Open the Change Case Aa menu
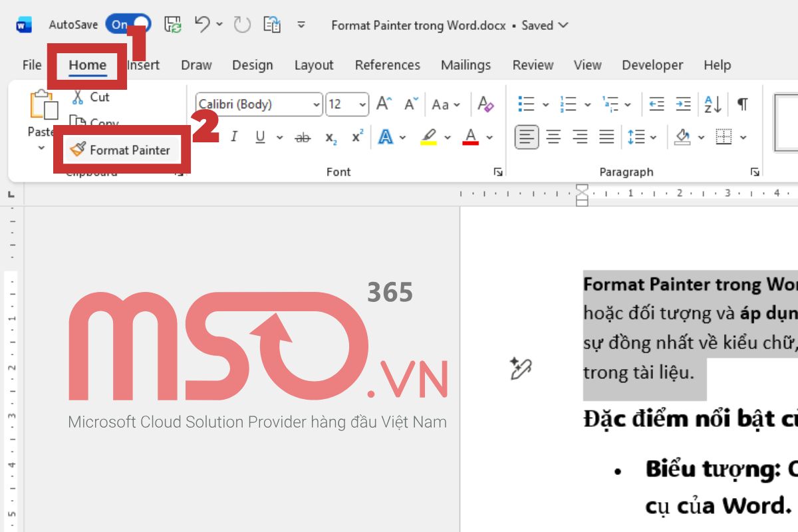 pyautogui.click(x=446, y=104)
